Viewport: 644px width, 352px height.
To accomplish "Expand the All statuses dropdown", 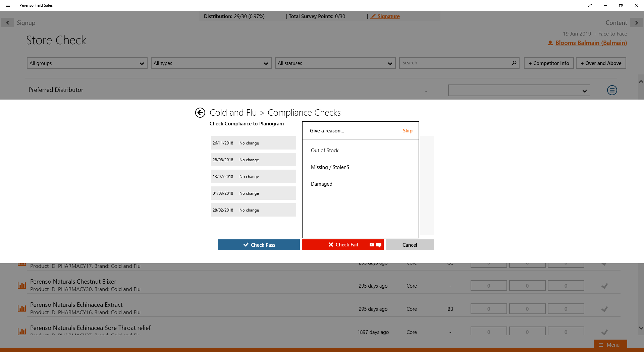I will (335, 63).
